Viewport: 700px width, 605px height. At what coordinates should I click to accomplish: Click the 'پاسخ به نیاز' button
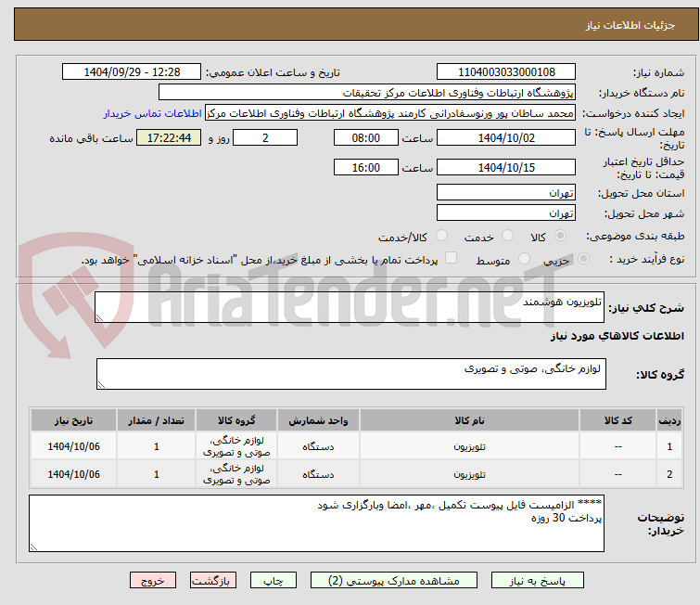(537, 581)
